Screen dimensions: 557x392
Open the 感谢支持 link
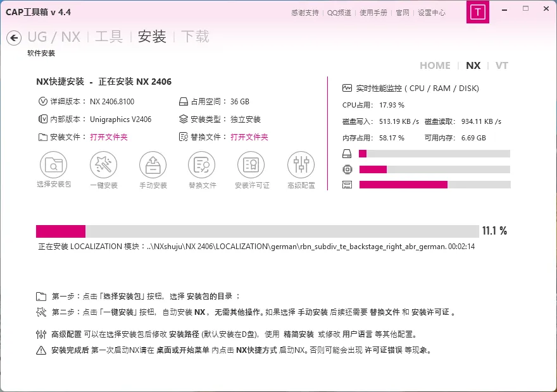point(305,13)
